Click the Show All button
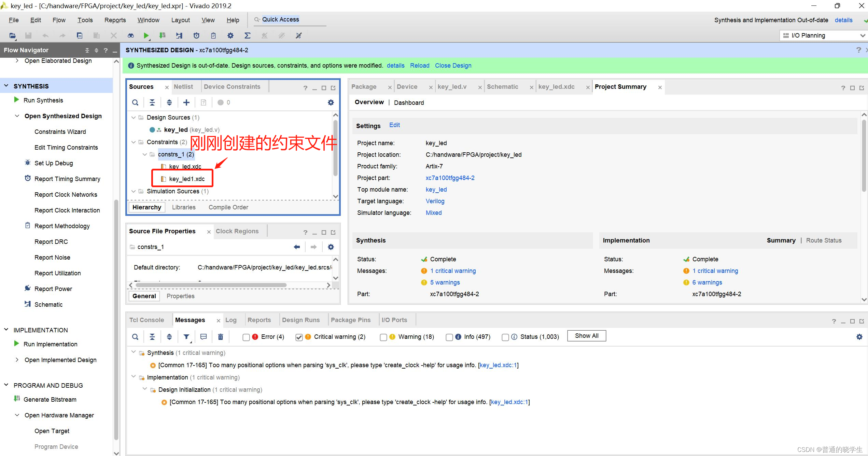 [587, 336]
